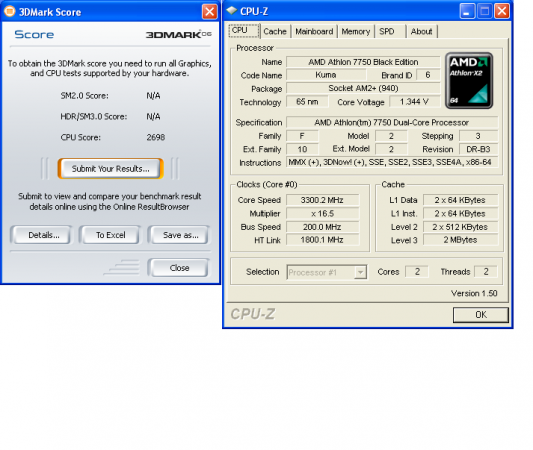Screen dimensions: 533x450
Task: Close the 3DMark Score window with the X button
Action: [209, 12]
